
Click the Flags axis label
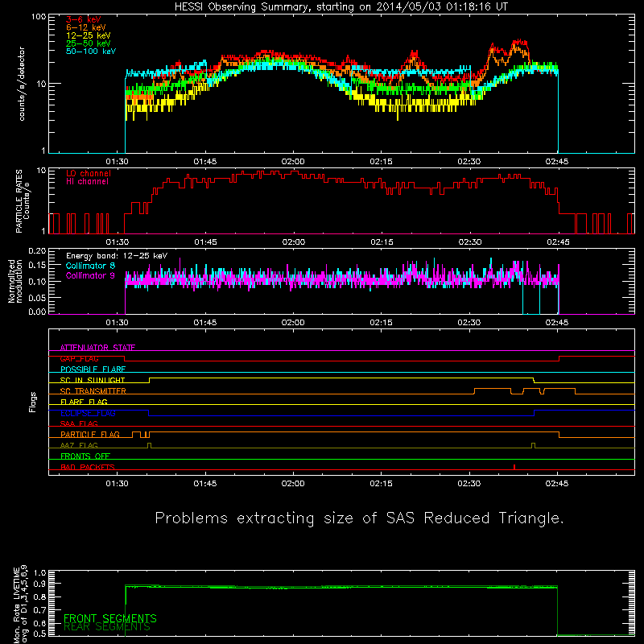(32, 402)
